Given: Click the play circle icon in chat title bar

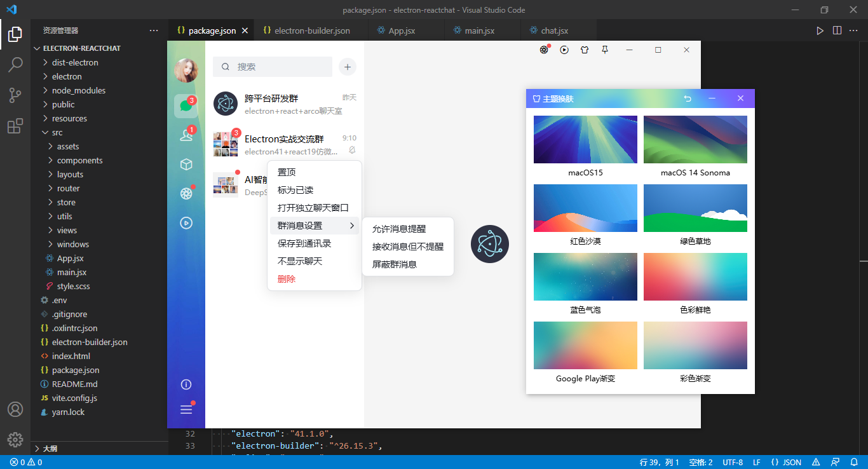Looking at the screenshot, I should pos(564,50).
